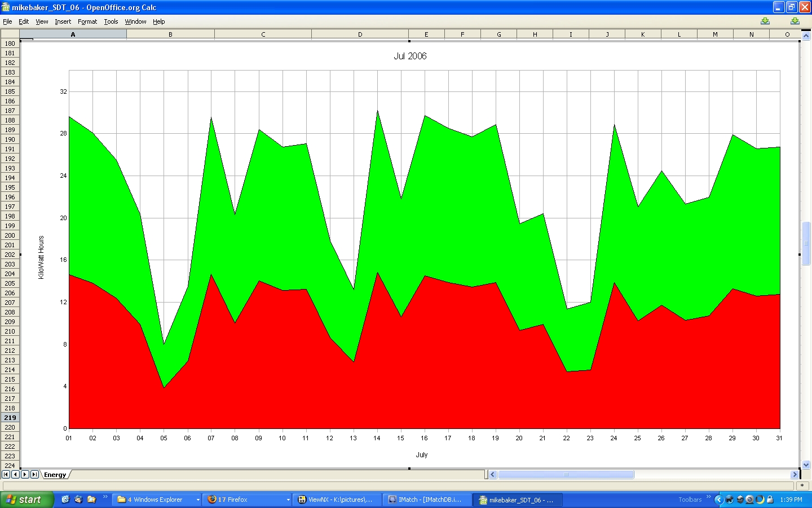The height and width of the screenshot is (508, 812).
Task: Click the yellow crescent icon in the system tray
Action: tap(760, 500)
